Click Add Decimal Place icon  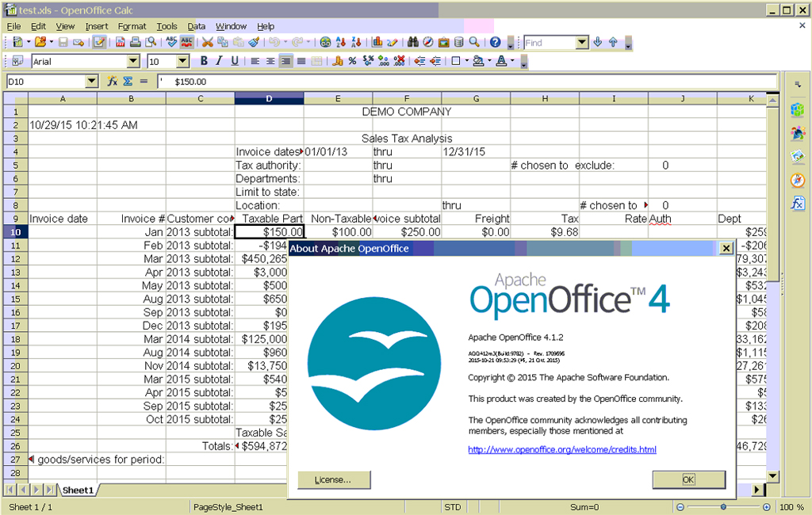coord(384,61)
